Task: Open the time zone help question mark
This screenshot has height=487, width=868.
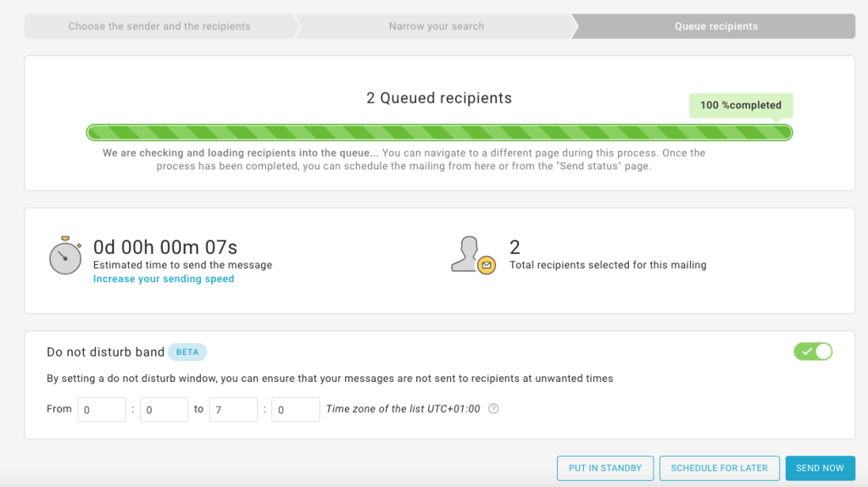Action: (493, 408)
